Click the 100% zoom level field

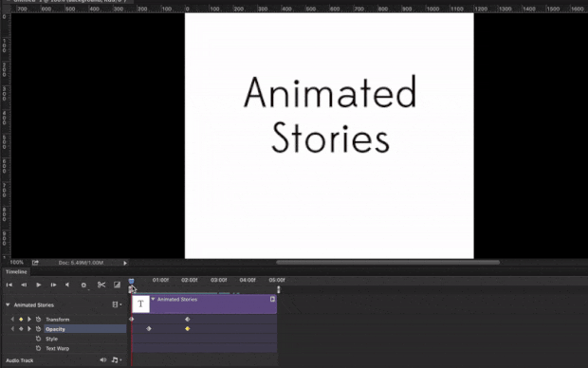tap(16, 263)
